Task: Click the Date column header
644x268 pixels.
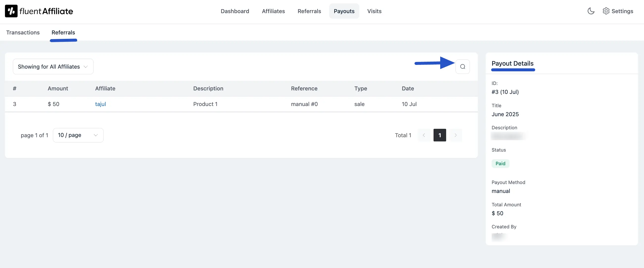Action: pyautogui.click(x=408, y=88)
